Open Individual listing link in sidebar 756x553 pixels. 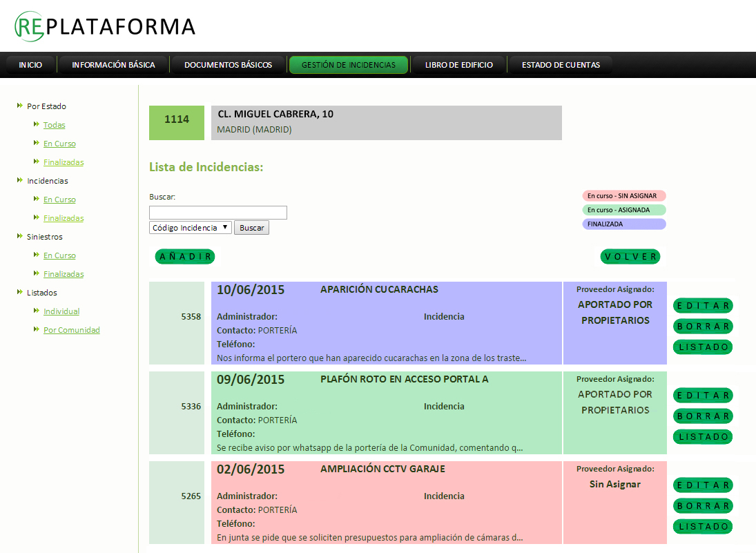click(61, 311)
